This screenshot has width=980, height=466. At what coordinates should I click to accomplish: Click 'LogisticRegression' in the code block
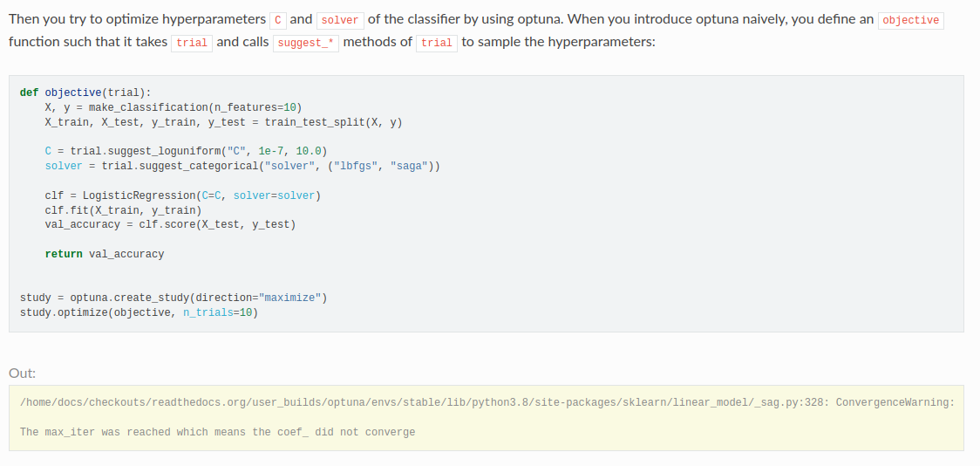(x=139, y=195)
